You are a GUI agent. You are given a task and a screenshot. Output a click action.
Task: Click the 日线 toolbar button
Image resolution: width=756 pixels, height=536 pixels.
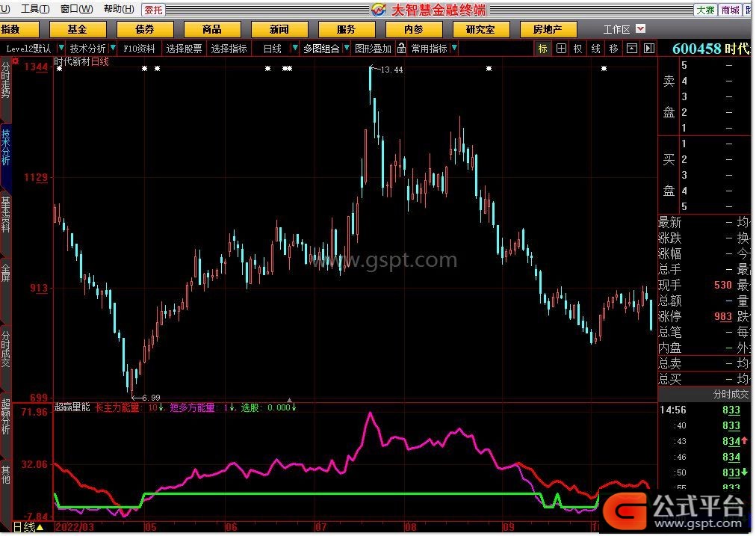[x=273, y=49]
